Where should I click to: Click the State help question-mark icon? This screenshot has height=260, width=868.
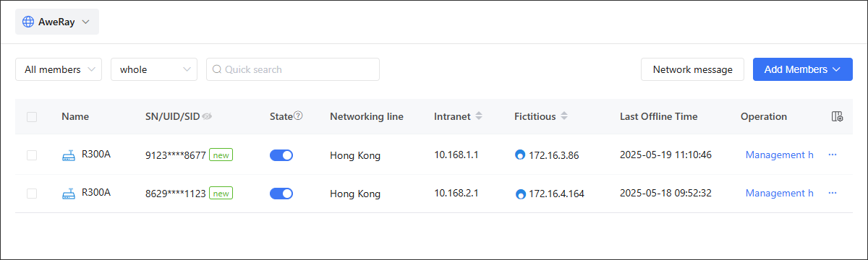pos(298,116)
